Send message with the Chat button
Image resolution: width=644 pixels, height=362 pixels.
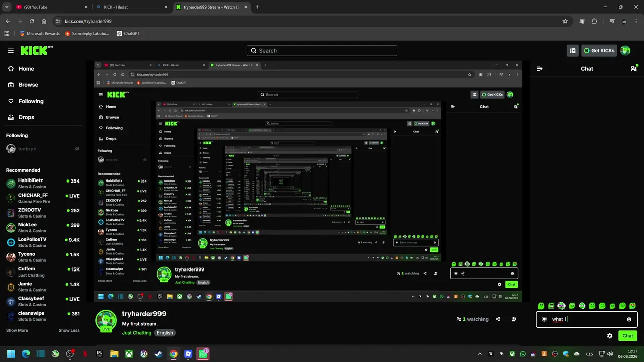628,336
